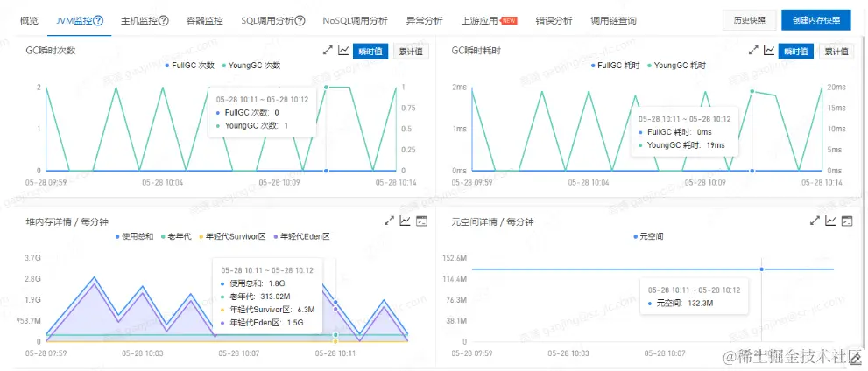Select 瞬时值 in the GC瞬时次数 panel
The width and height of the screenshot is (868, 371).
tap(370, 52)
